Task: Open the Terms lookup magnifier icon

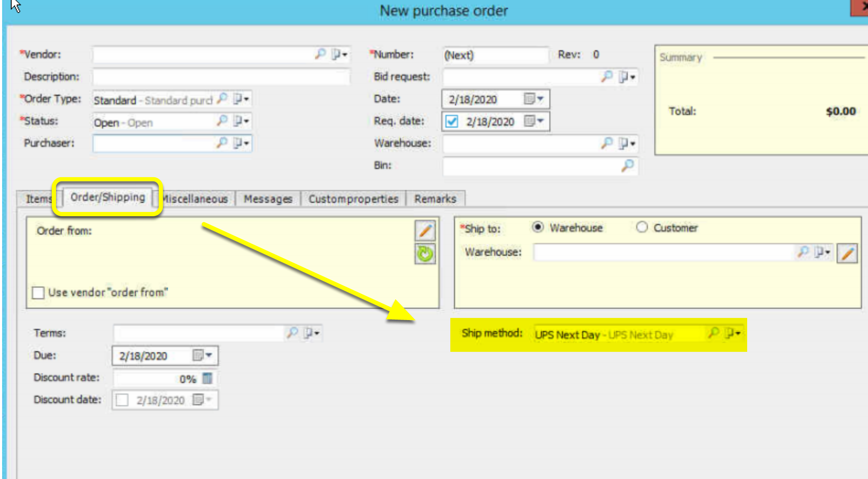Action: (292, 333)
